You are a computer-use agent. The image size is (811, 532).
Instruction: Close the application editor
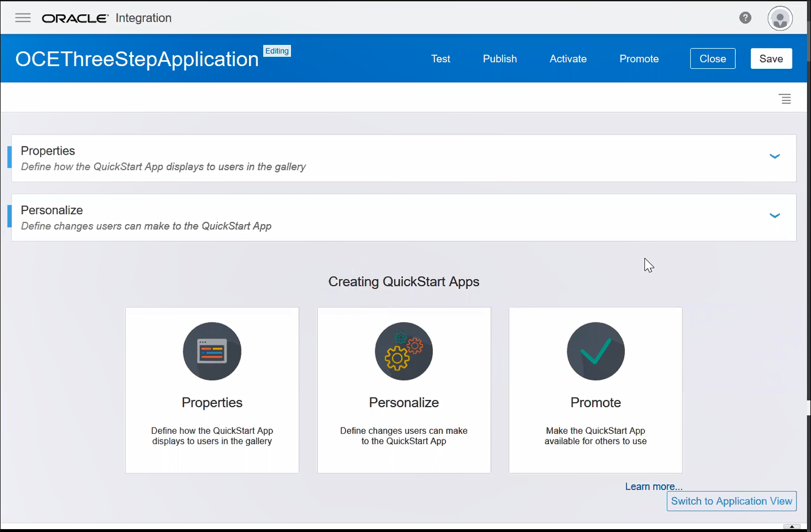713,59
